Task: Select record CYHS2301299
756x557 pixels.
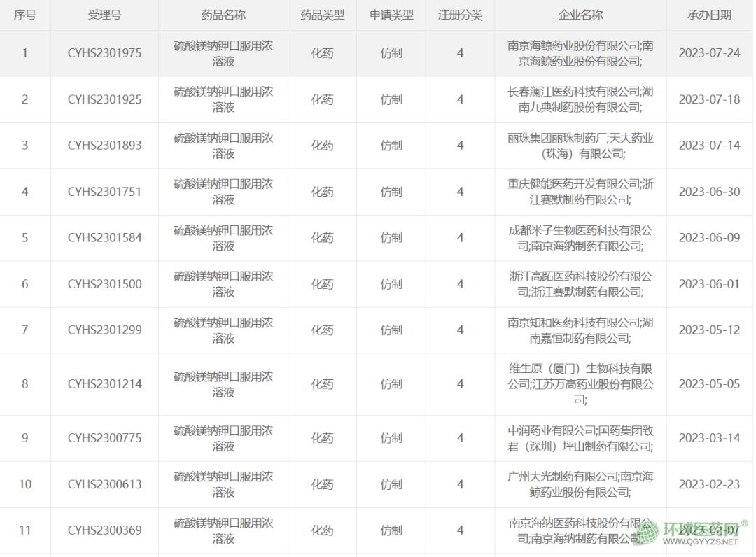Action: coord(104,330)
